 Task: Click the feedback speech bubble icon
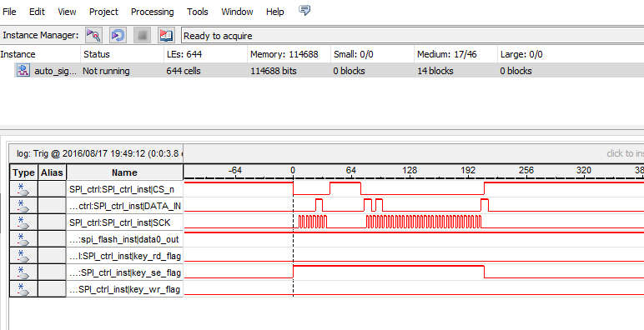[x=304, y=10]
